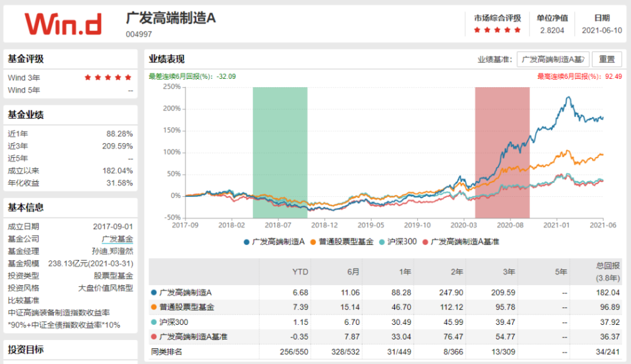Click the fund managers 孙迪,郑澄然

112,251
